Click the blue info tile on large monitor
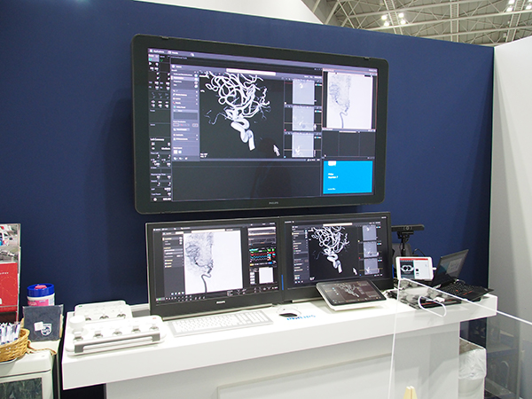This screenshot has width=532, height=399. click(x=348, y=176)
